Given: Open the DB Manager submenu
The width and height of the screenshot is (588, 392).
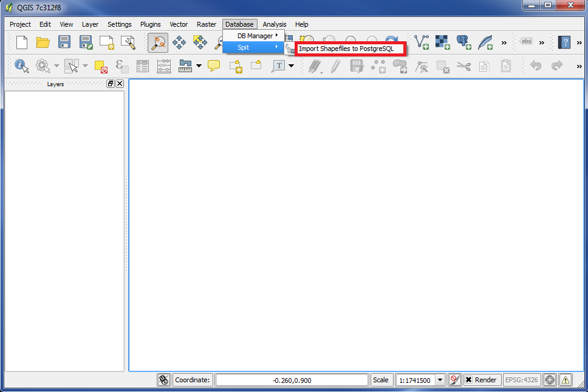Looking at the screenshot, I should [x=254, y=36].
